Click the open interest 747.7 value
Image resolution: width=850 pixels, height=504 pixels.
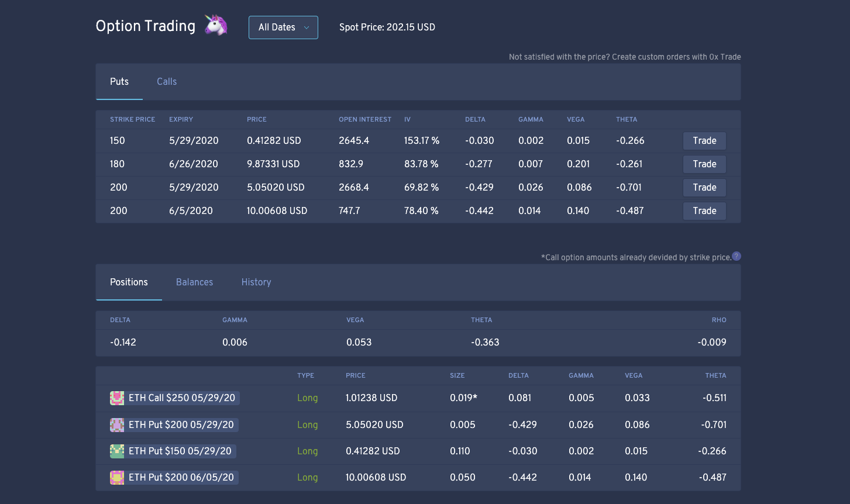(x=349, y=211)
